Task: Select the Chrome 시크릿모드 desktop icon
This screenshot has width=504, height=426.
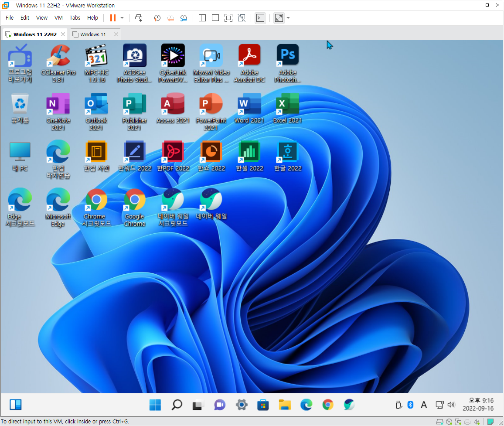Action: [x=96, y=208]
